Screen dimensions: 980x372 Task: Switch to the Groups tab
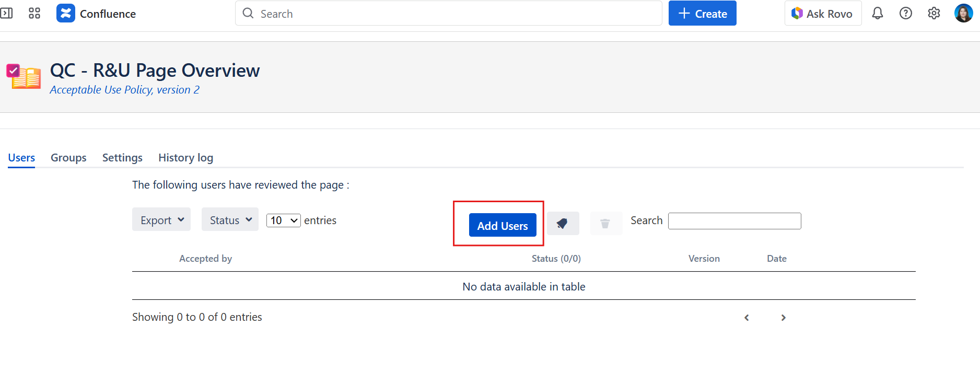click(x=68, y=158)
